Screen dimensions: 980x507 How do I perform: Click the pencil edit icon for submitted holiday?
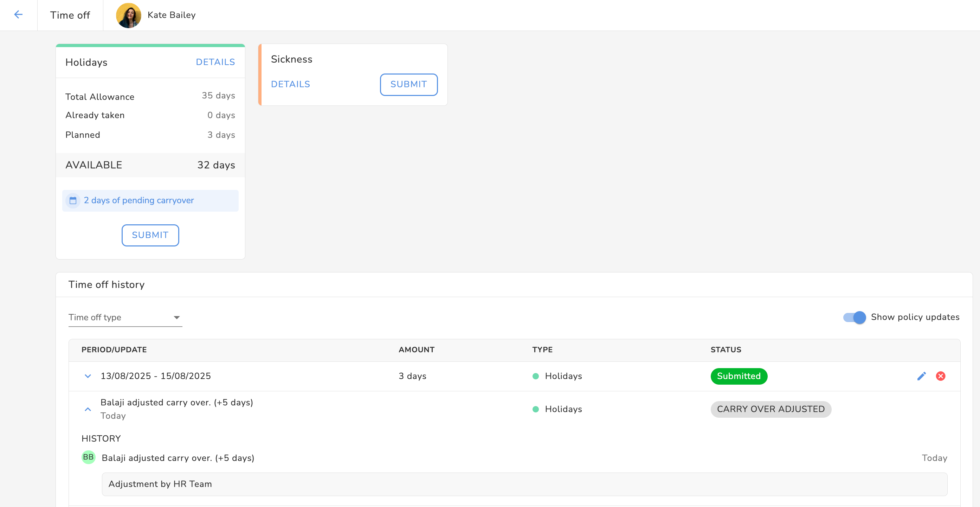click(921, 376)
